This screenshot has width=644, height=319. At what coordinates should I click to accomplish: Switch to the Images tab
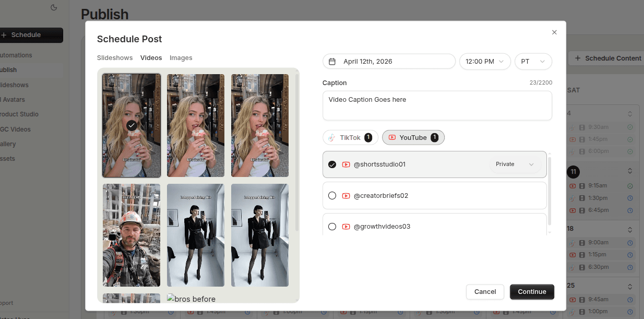[x=181, y=57]
